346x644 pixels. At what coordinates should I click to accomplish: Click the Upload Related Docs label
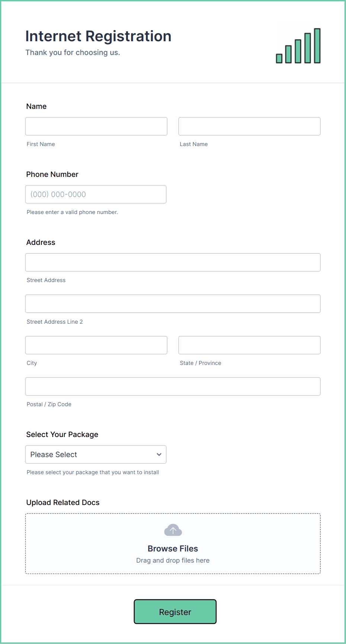pyautogui.click(x=63, y=502)
